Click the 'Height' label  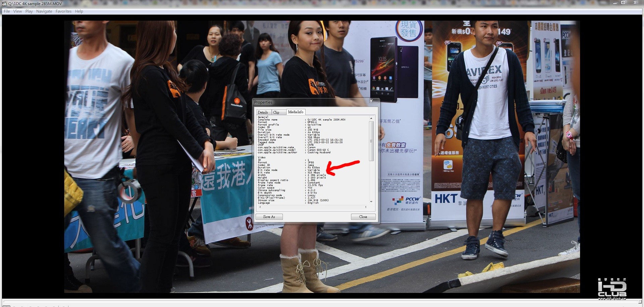click(262, 178)
